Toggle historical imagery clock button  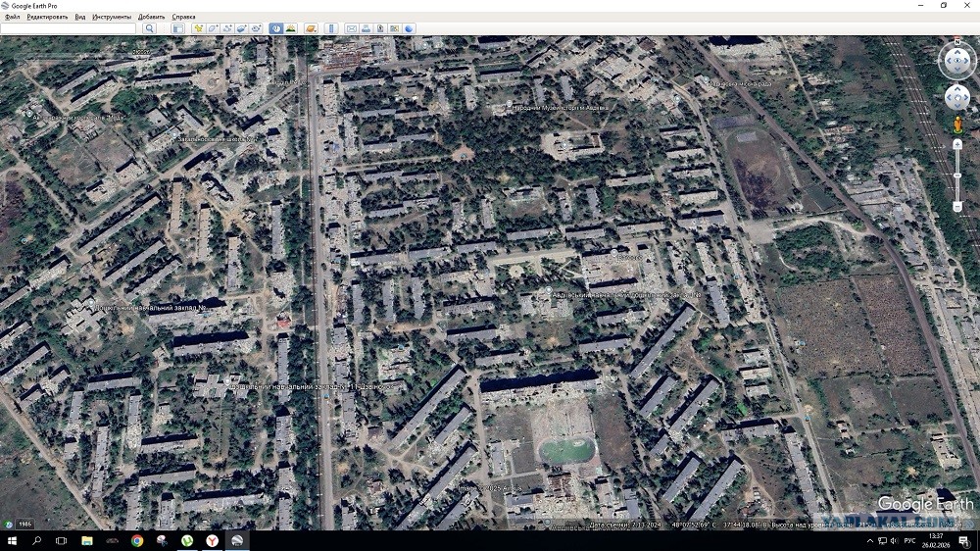pos(276,29)
